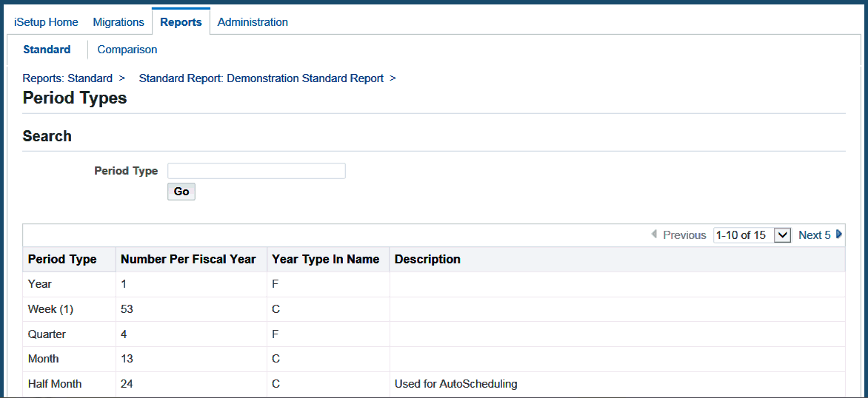Click the Year Type In Name header
Screen dimensions: 868x398
(325, 259)
